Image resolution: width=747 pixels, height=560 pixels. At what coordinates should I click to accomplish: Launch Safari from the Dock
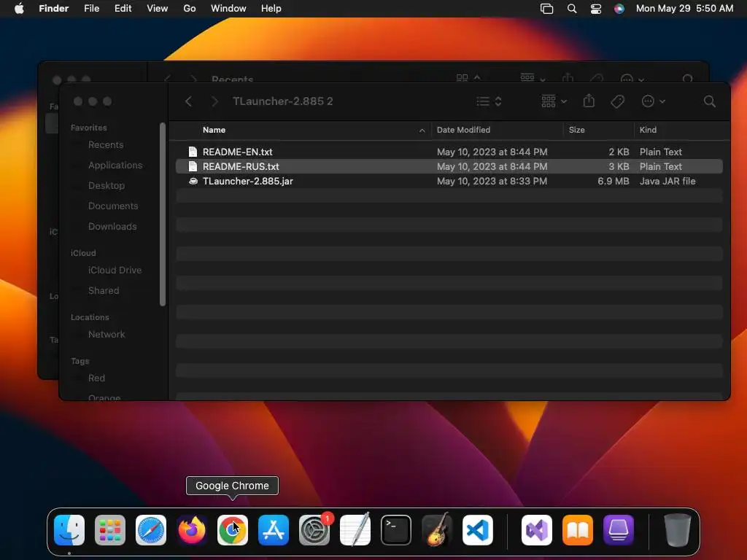pyautogui.click(x=151, y=530)
